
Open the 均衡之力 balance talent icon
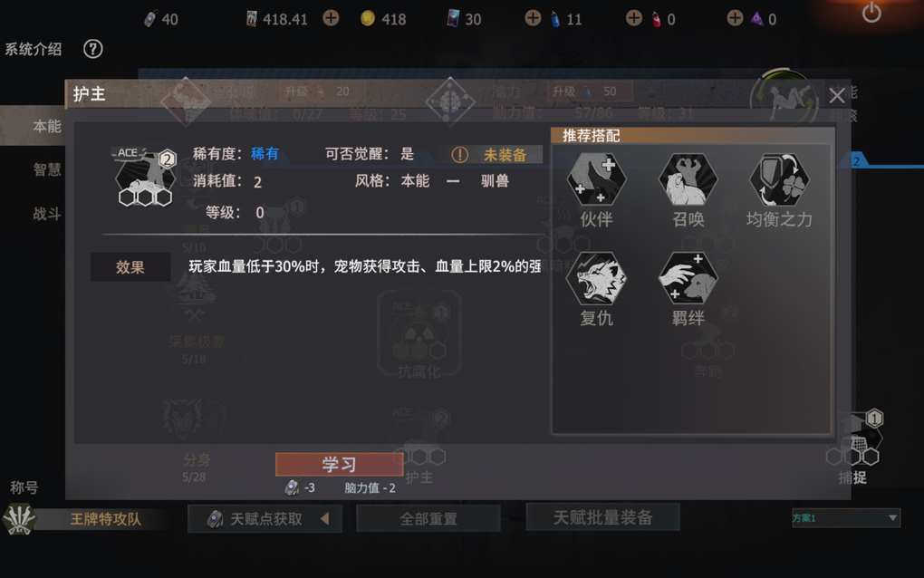(x=780, y=179)
